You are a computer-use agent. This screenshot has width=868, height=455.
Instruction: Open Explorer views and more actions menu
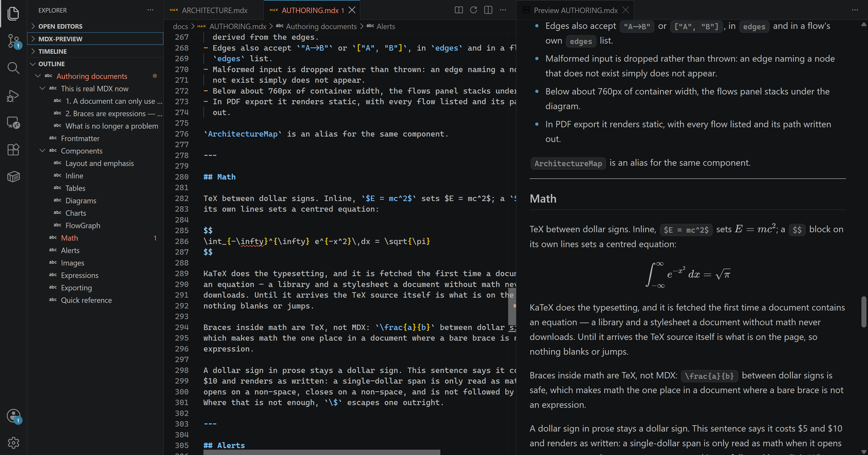(150, 10)
